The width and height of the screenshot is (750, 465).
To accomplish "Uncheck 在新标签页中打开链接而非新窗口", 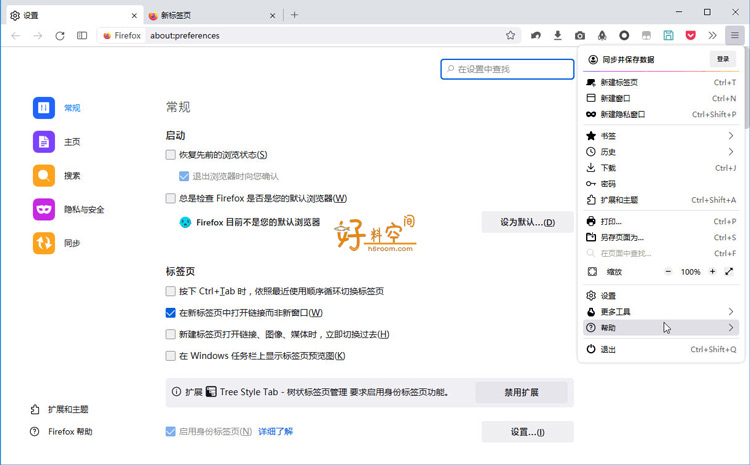I will pyautogui.click(x=170, y=312).
